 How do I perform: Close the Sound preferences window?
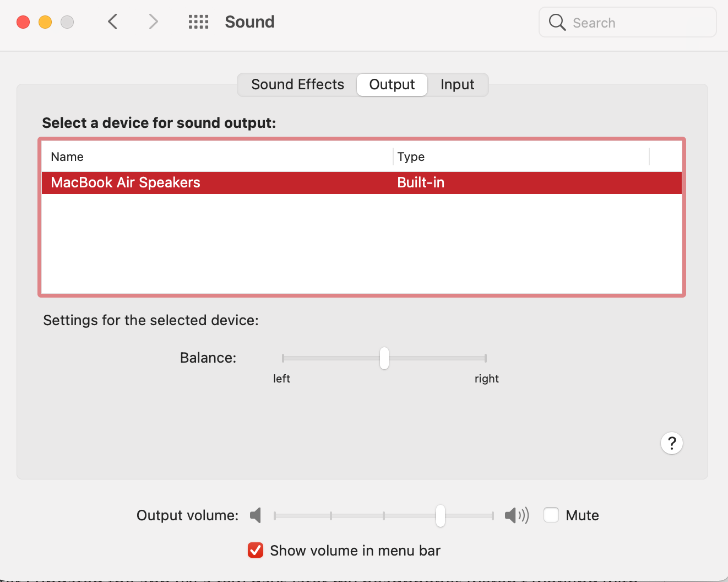[x=23, y=22]
